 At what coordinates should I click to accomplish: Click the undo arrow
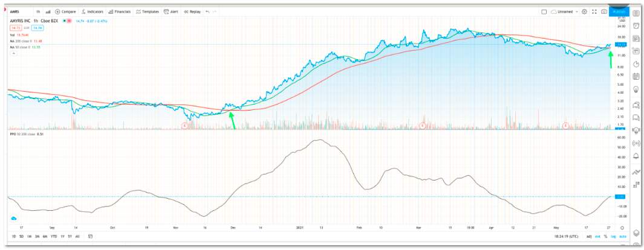coord(208,11)
